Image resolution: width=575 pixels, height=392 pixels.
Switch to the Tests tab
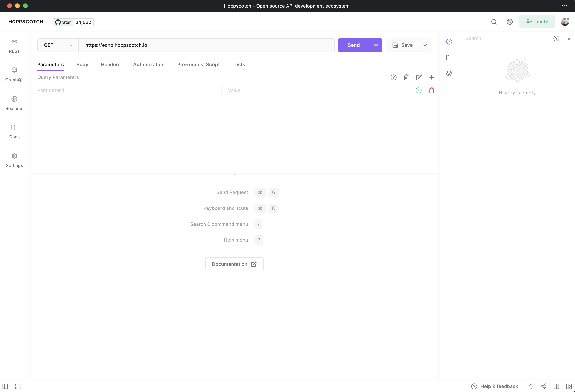coord(239,64)
